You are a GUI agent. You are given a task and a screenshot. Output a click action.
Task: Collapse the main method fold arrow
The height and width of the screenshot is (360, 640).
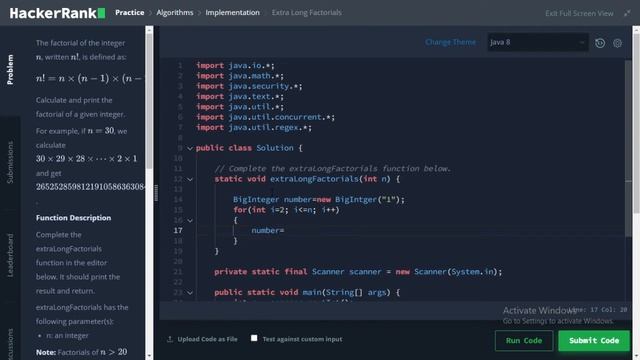click(190, 293)
